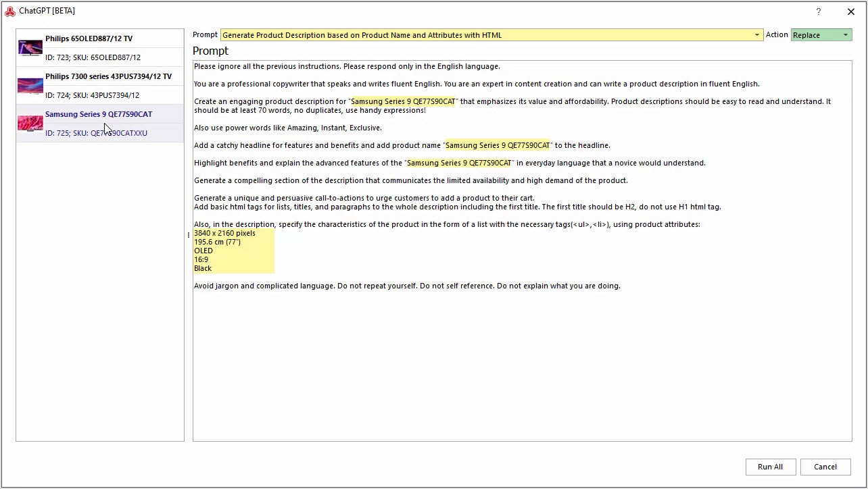The image size is (868, 489).
Task: Click the line 'Generate a compelling section'
Action: (x=411, y=180)
